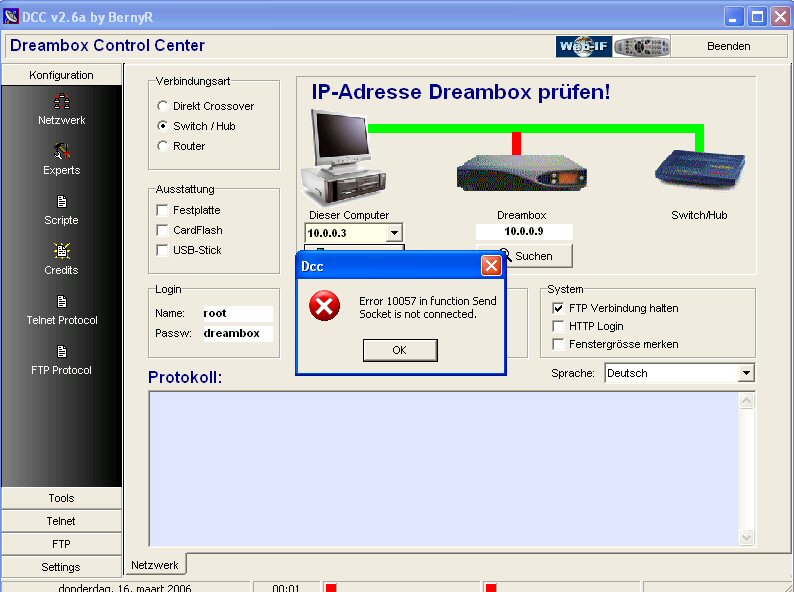Open the Credits icon in sidebar
The height and width of the screenshot is (592, 794).
point(62,251)
